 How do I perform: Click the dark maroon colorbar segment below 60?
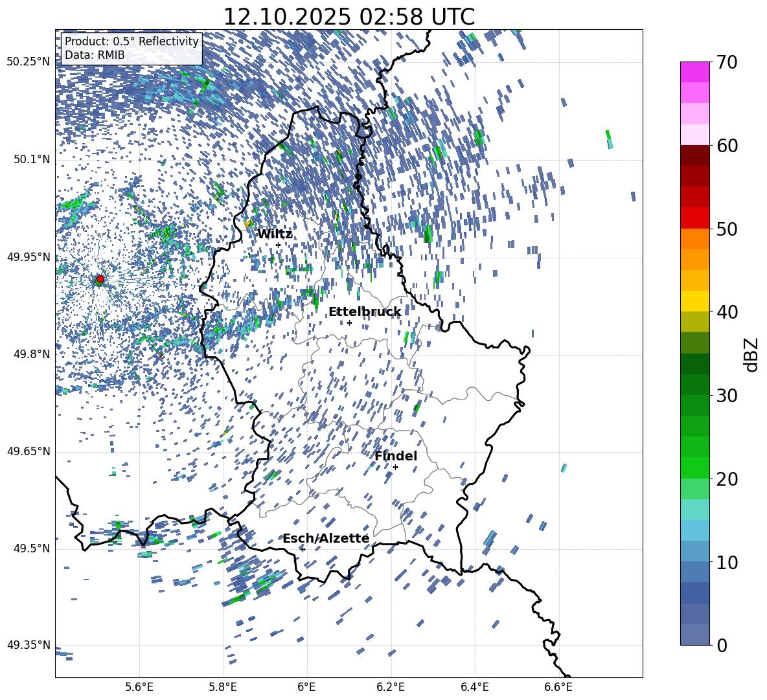point(694,155)
